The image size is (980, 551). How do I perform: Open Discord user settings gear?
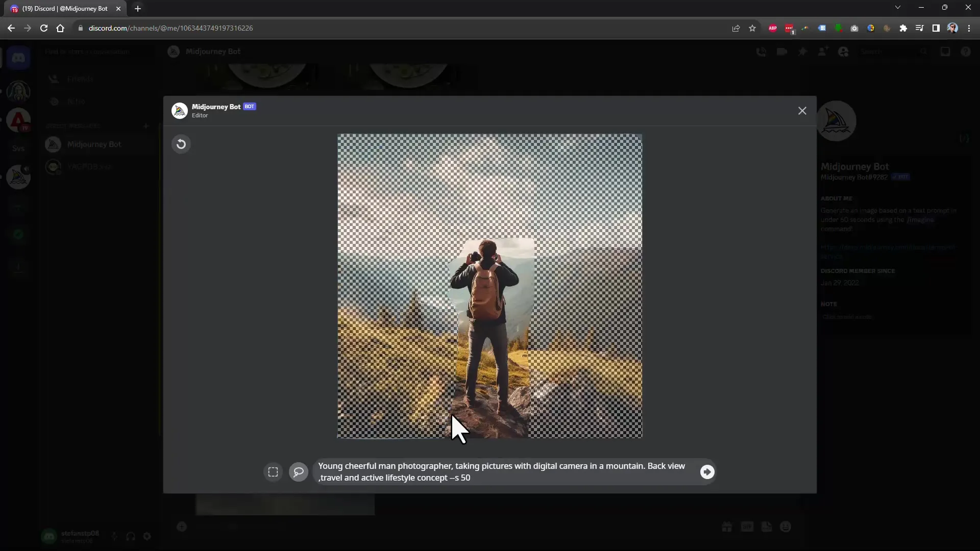click(147, 536)
